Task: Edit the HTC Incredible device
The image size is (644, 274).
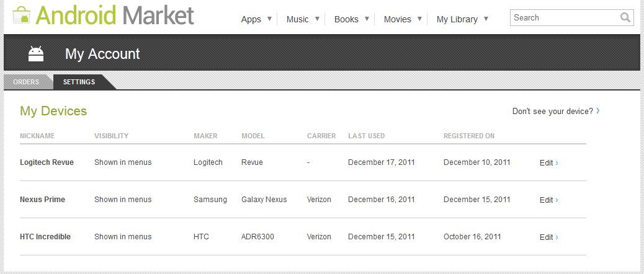Action: tap(548, 237)
